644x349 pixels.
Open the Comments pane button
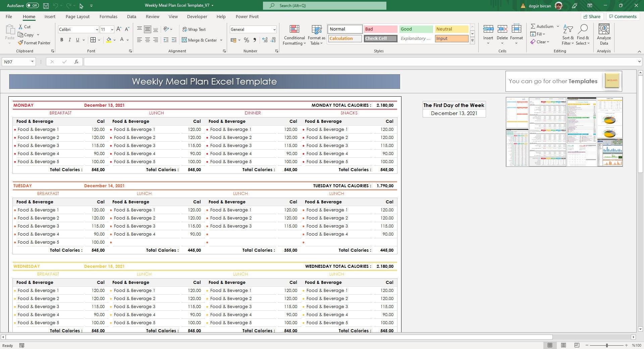pos(623,16)
